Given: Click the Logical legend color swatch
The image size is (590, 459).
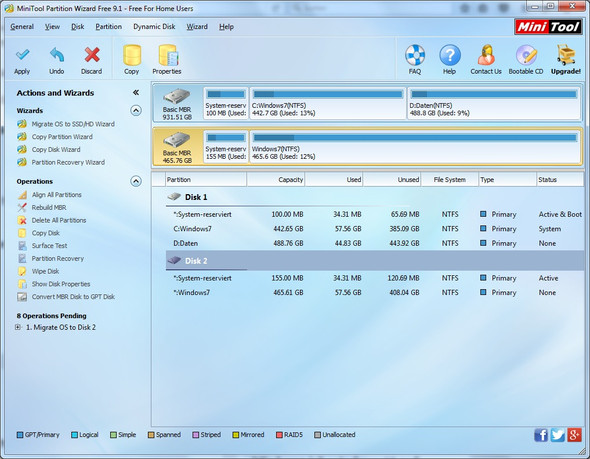Looking at the screenshot, I should [x=75, y=435].
